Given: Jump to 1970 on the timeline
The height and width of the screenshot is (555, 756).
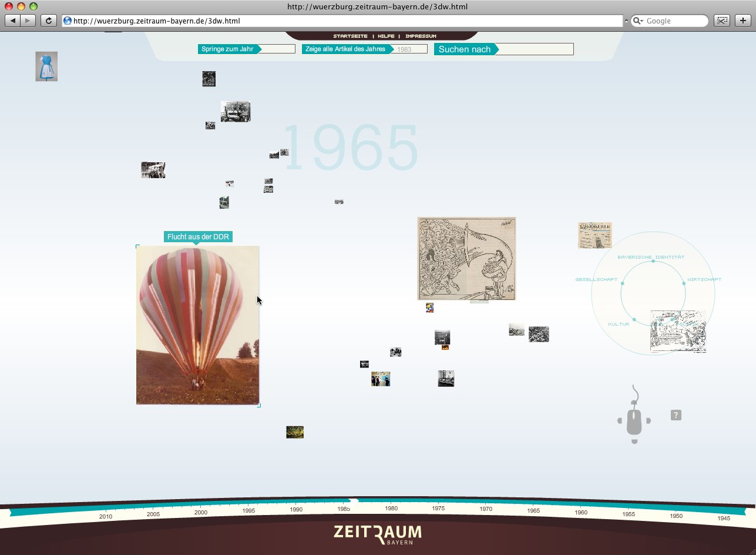Looking at the screenshot, I should [486, 509].
